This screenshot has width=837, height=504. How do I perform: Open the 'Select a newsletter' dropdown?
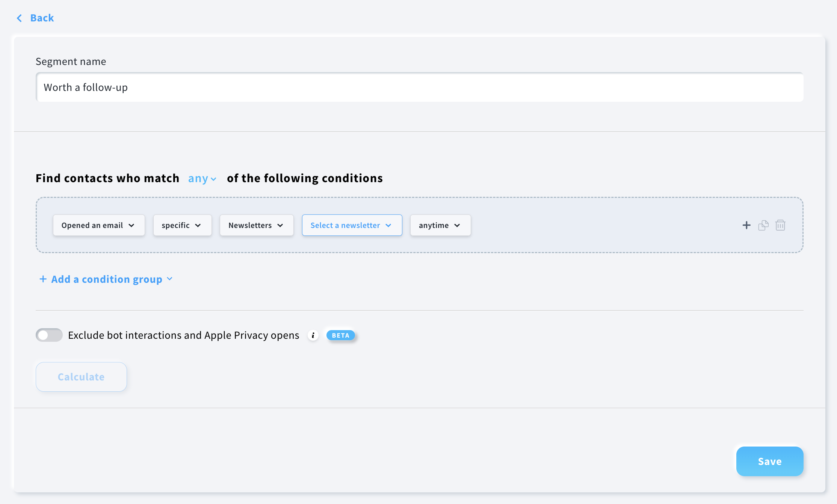coord(352,225)
